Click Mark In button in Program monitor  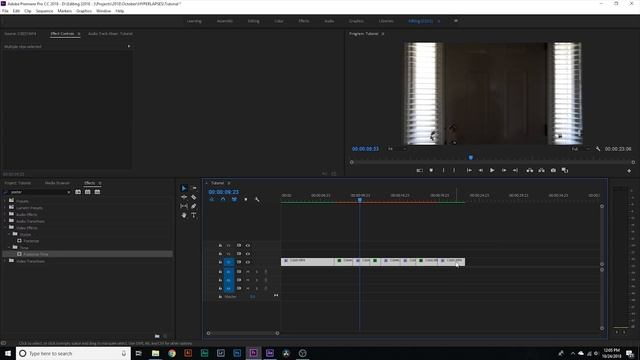[443, 170]
